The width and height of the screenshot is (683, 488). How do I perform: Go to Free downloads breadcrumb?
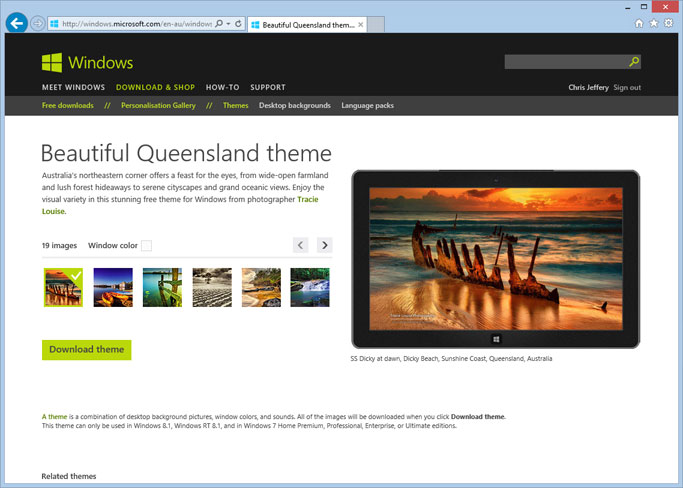pyautogui.click(x=68, y=105)
